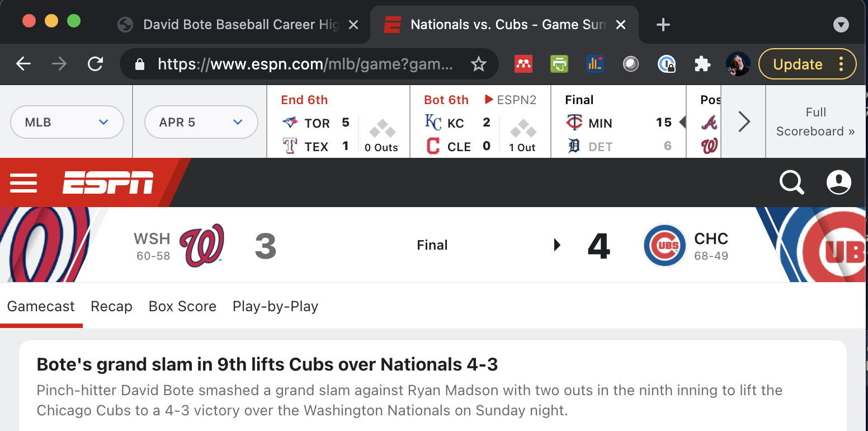This screenshot has width=868, height=431.
Task: Click the green printer extension icon
Action: 559,64
